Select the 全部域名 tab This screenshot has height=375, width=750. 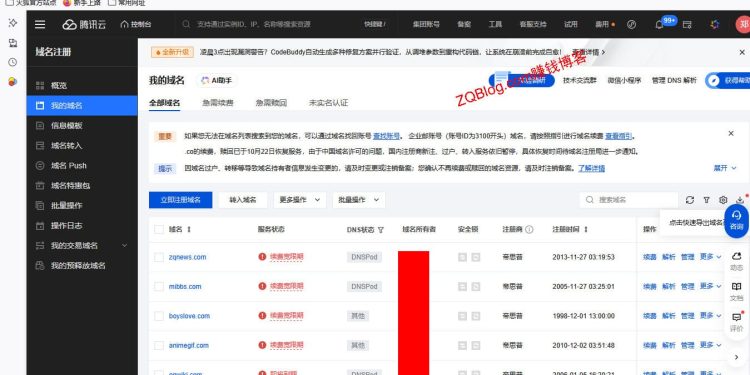point(165,103)
